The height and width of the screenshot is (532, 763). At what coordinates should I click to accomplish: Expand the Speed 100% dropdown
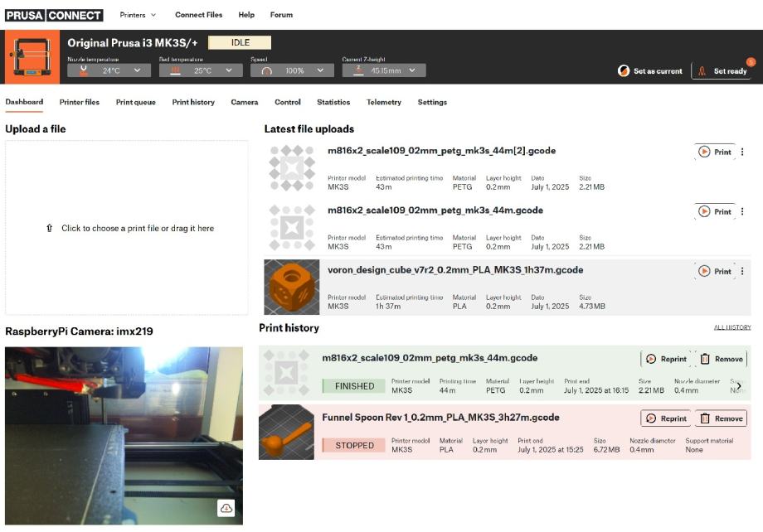point(292,70)
